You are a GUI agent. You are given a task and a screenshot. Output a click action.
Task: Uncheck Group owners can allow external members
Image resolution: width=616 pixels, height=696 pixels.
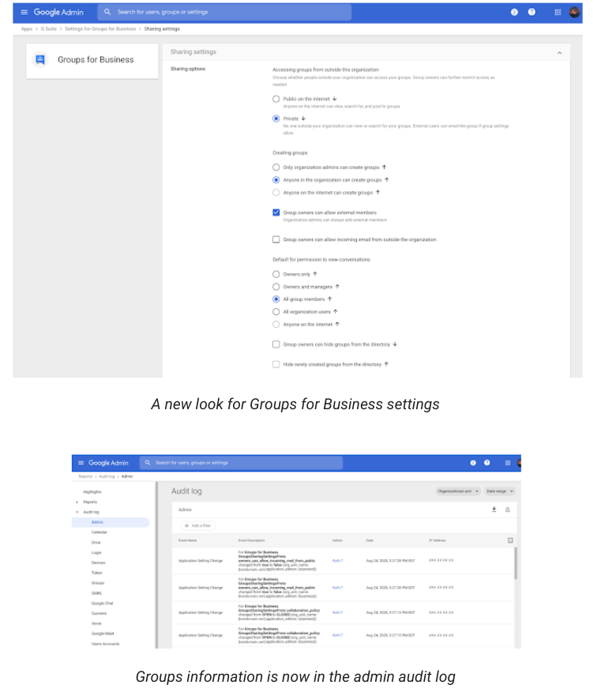point(276,213)
